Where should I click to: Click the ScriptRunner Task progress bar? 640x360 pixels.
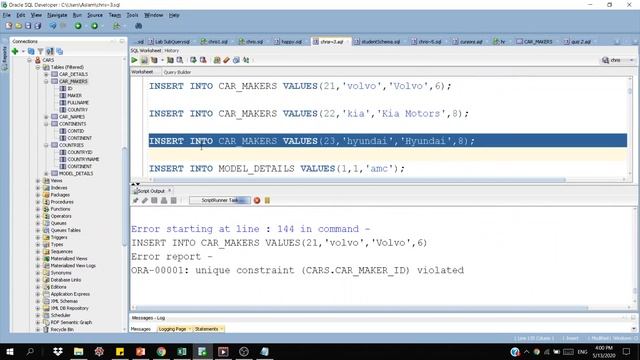coord(220,200)
